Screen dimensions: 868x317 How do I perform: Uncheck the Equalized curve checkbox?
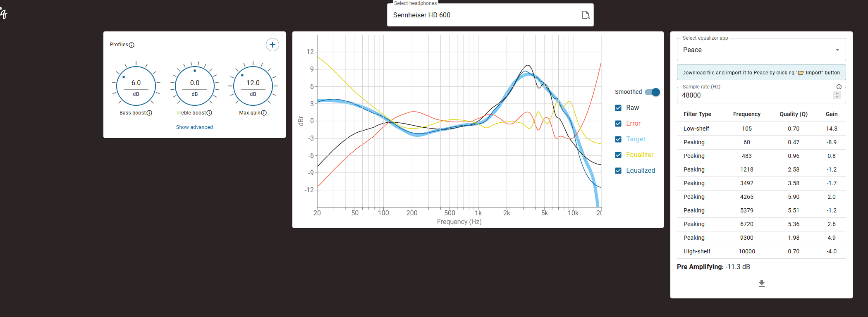coord(618,171)
